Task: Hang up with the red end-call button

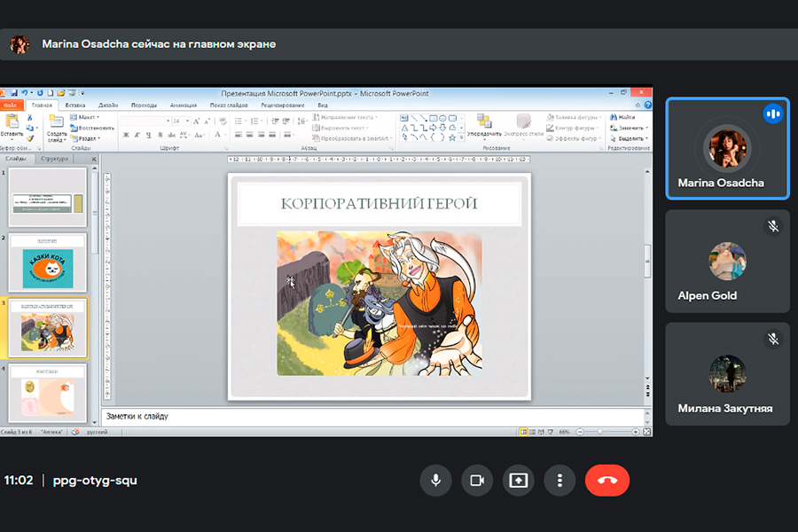Action: [607, 480]
